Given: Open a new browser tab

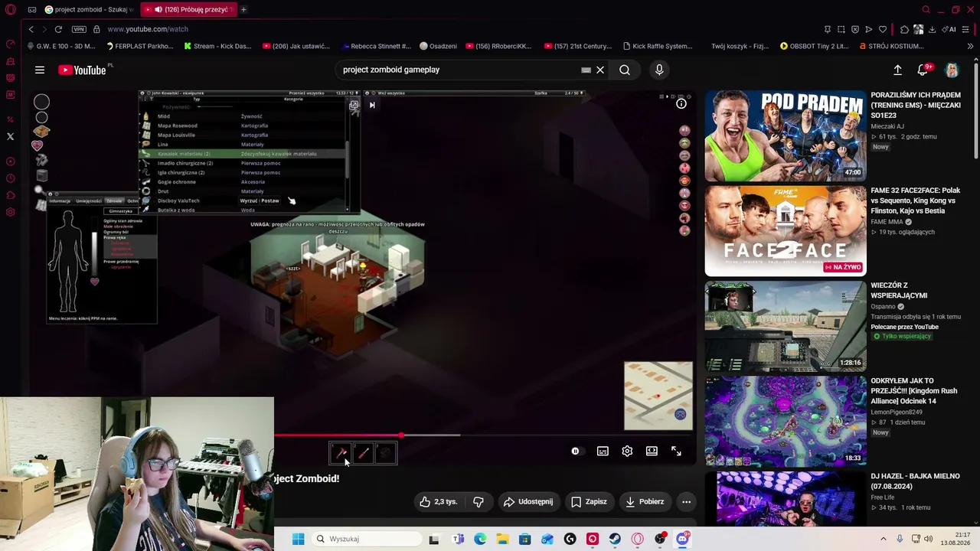Looking at the screenshot, I should tap(243, 10).
